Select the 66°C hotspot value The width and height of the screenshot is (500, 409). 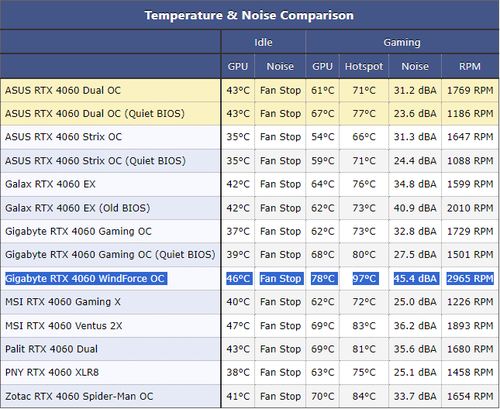(364, 137)
